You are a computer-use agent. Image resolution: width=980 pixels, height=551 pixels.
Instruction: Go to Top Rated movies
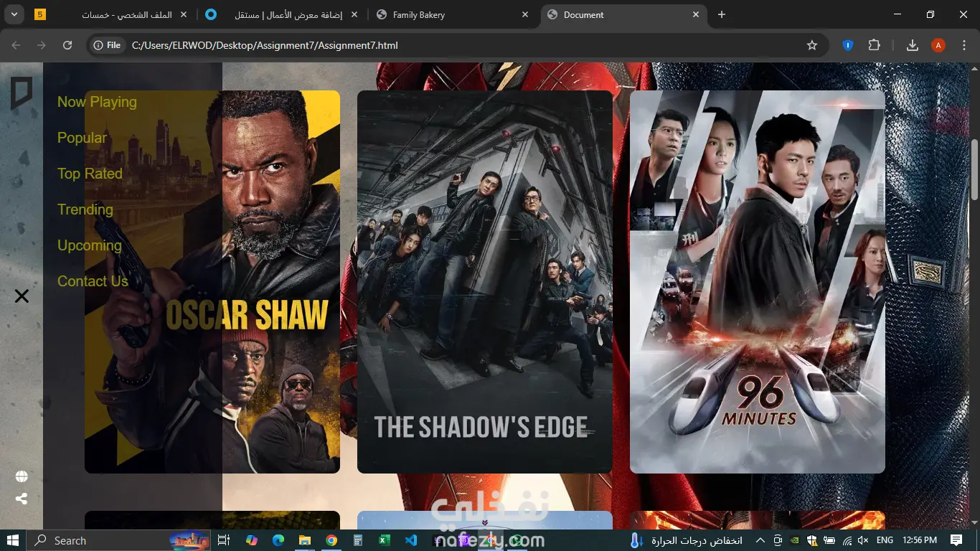[x=90, y=174]
